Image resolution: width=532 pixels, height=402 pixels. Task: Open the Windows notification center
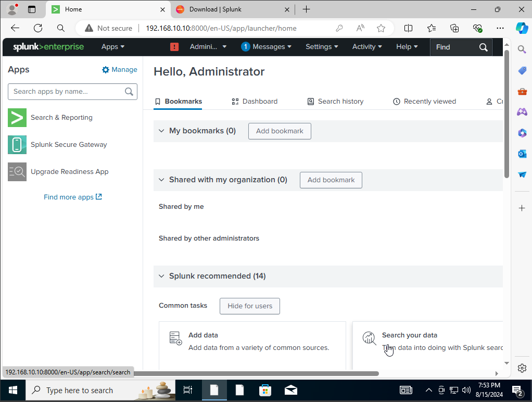click(518, 391)
